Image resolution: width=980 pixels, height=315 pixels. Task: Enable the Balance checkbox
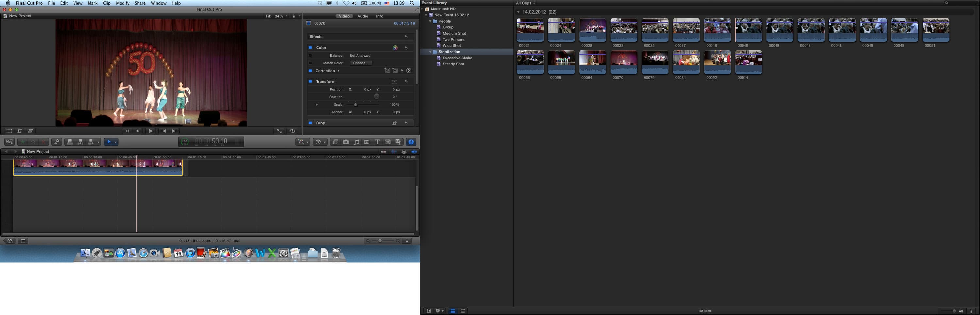tap(310, 56)
